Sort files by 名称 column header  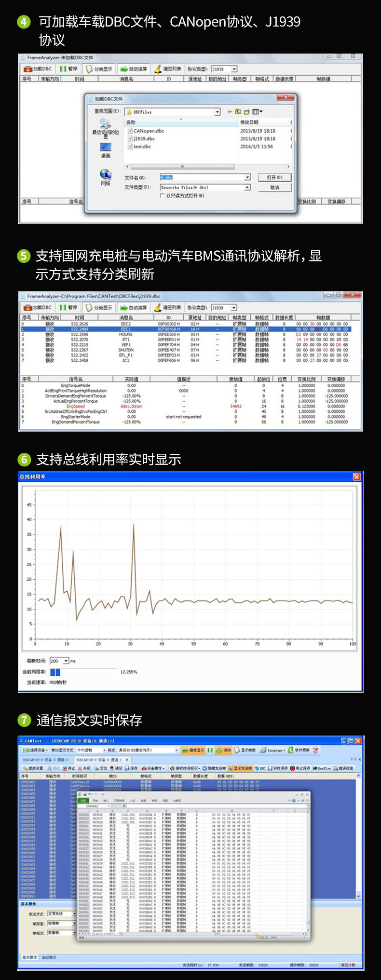[x=181, y=122]
